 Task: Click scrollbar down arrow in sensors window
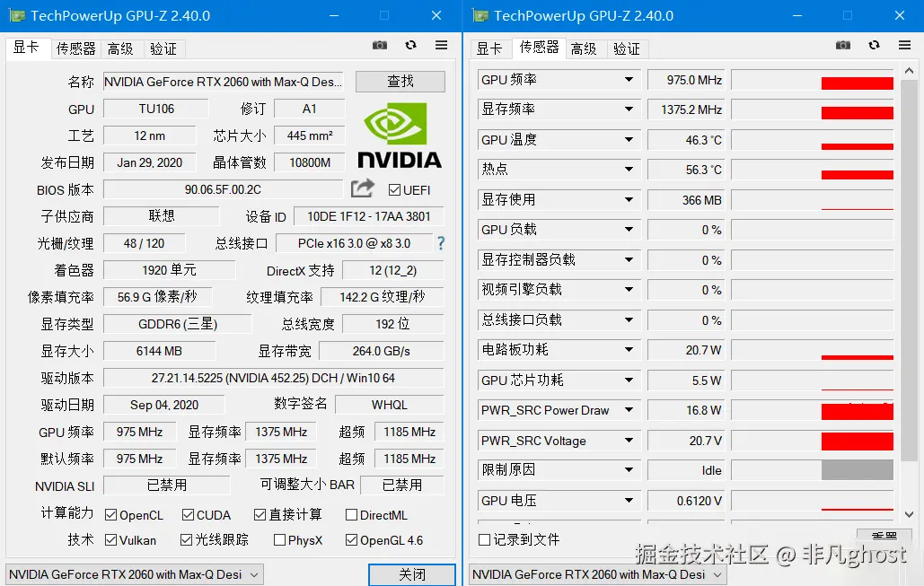pyautogui.click(x=910, y=514)
